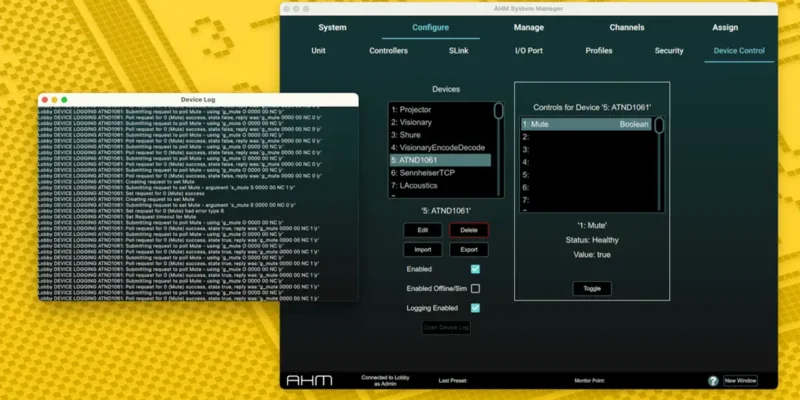800x400 pixels.
Task: Click the Last Preset label
Action: point(453,381)
